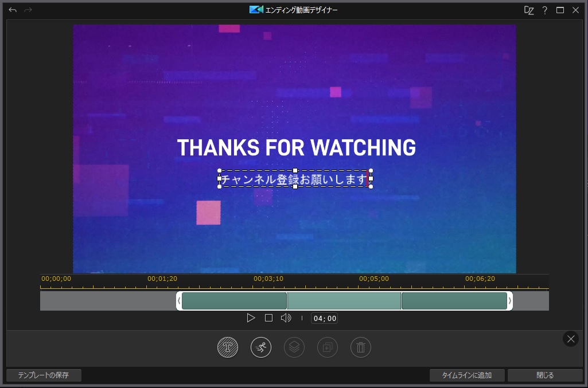This screenshot has width=588, height=388.
Task: Maximize the ending video designer window
Action: click(x=560, y=10)
